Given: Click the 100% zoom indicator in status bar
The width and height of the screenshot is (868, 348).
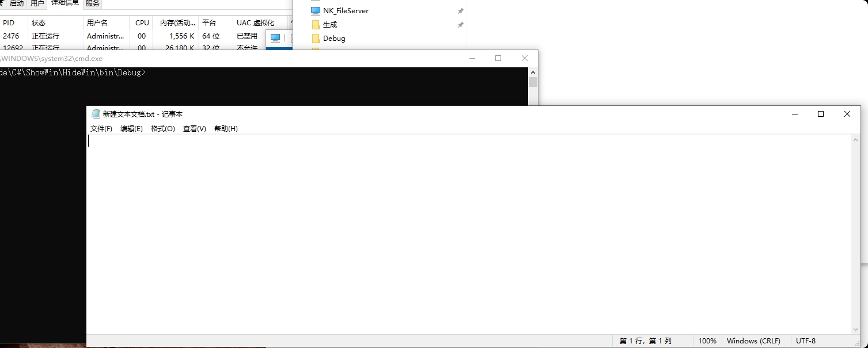Looking at the screenshot, I should (707, 341).
